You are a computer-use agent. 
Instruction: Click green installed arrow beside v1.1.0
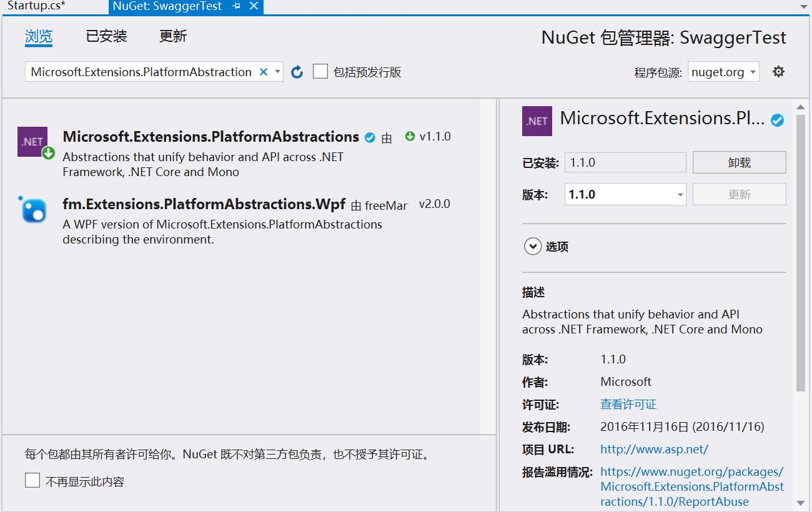tap(410, 136)
